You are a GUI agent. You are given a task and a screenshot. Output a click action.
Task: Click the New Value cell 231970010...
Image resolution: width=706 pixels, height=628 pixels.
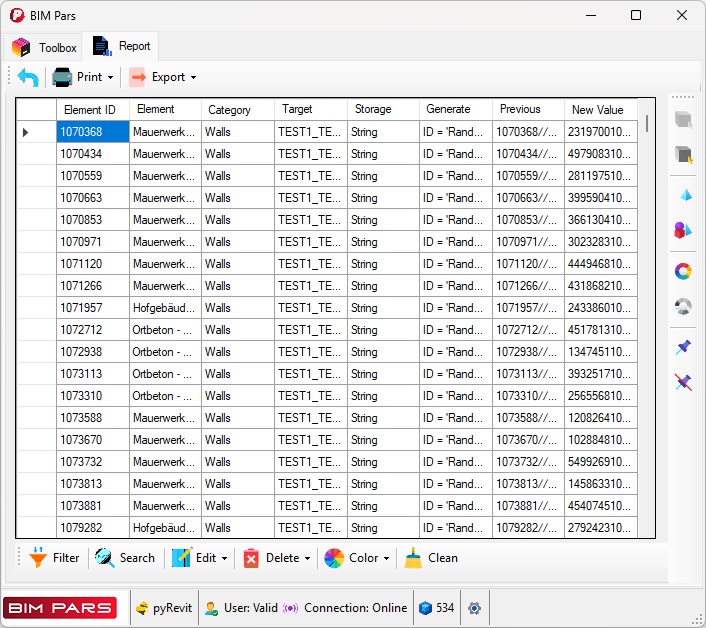pyautogui.click(x=601, y=132)
